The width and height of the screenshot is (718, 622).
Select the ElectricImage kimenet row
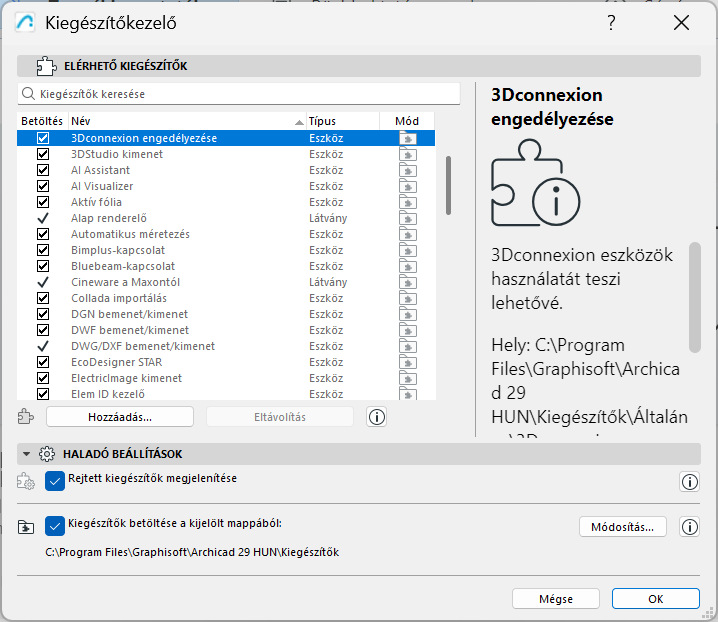coord(226,378)
